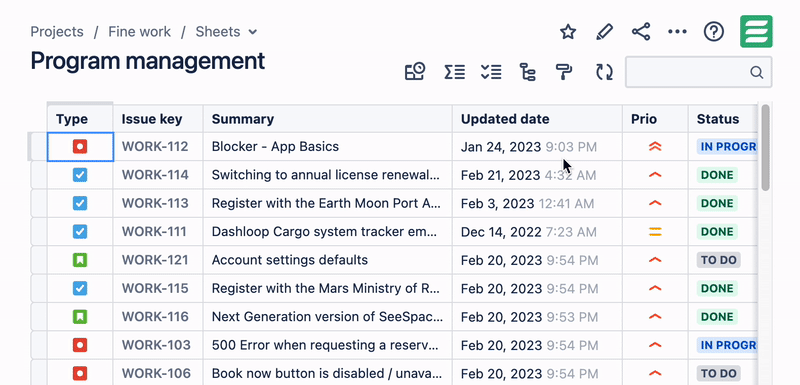Open the three-dot more options menu
This screenshot has height=385, width=800.
[677, 32]
